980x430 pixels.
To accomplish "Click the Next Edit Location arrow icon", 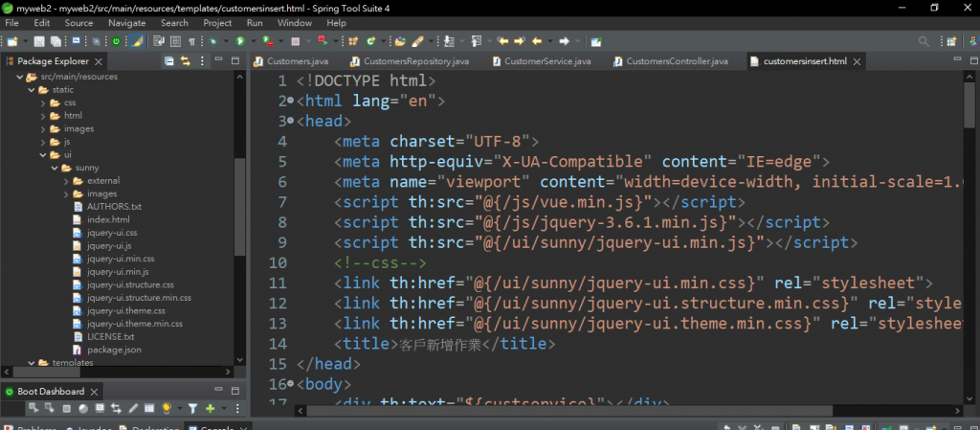I will click(x=520, y=41).
